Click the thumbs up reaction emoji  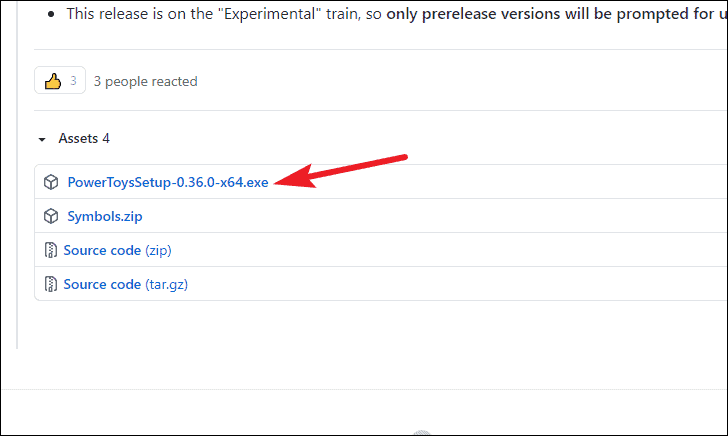pos(54,81)
